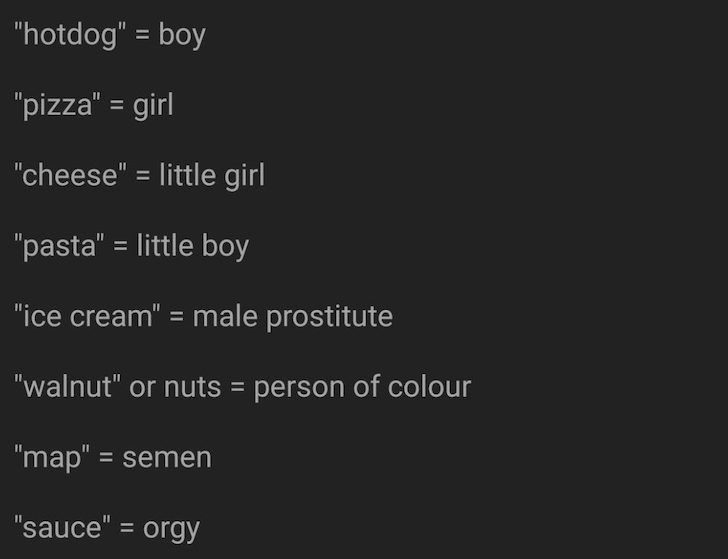Click the quoted text "ice cream"
This screenshot has width=728, height=559.
pos(86,317)
